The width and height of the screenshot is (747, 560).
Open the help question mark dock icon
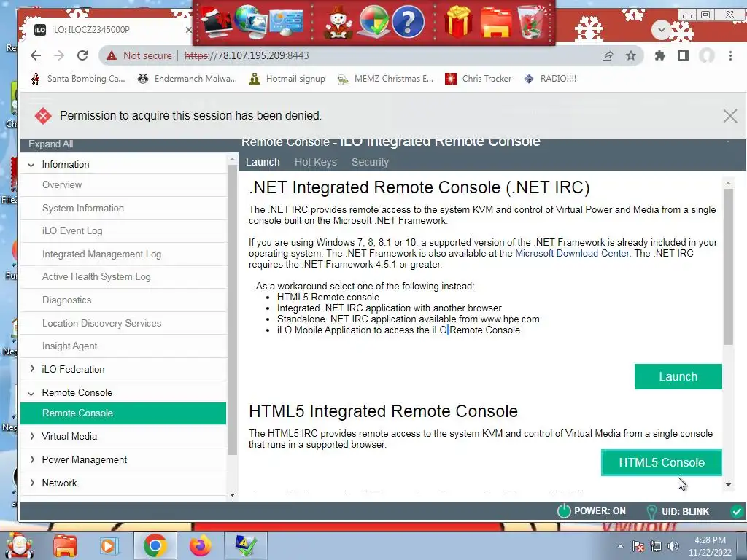[407, 22]
